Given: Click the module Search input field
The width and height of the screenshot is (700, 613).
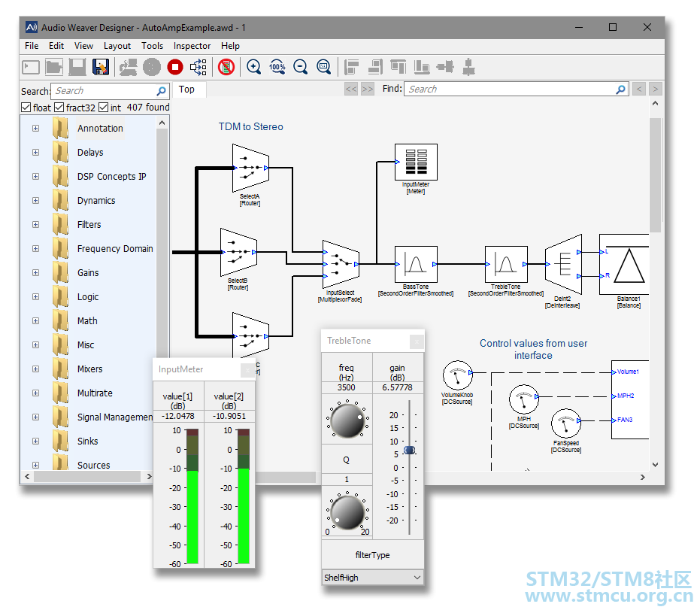Looking at the screenshot, I should pyautogui.click(x=110, y=91).
